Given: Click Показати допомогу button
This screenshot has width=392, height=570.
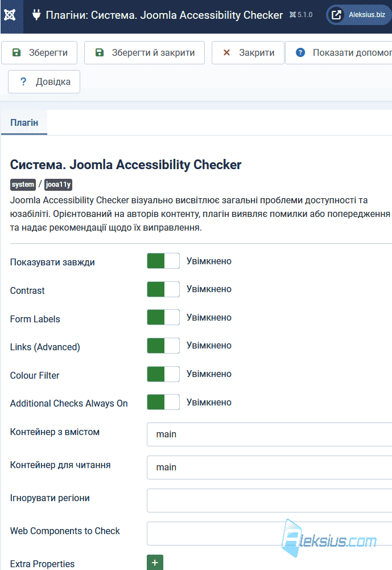Looking at the screenshot, I should point(339,53).
